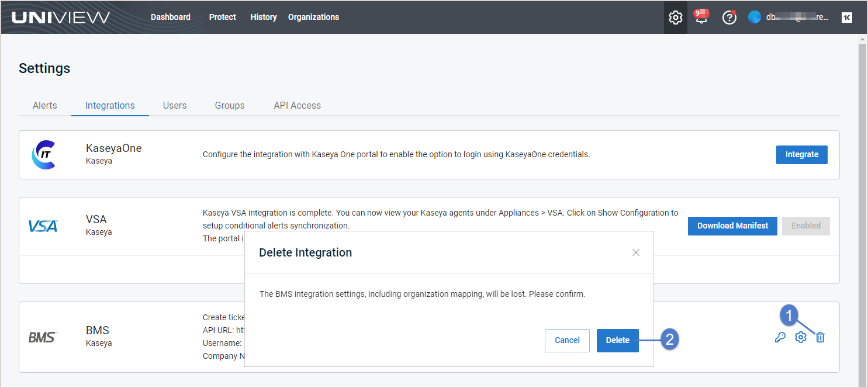Image resolution: width=868 pixels, height=388 pixels.
Task: Click the BMS key credentials icon
Action: tap(780, 337)
